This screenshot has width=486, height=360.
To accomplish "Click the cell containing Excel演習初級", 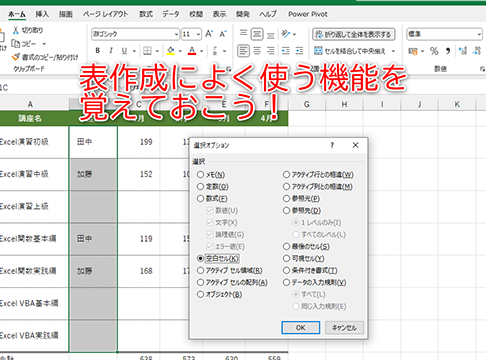I will (x=34, y=142).
